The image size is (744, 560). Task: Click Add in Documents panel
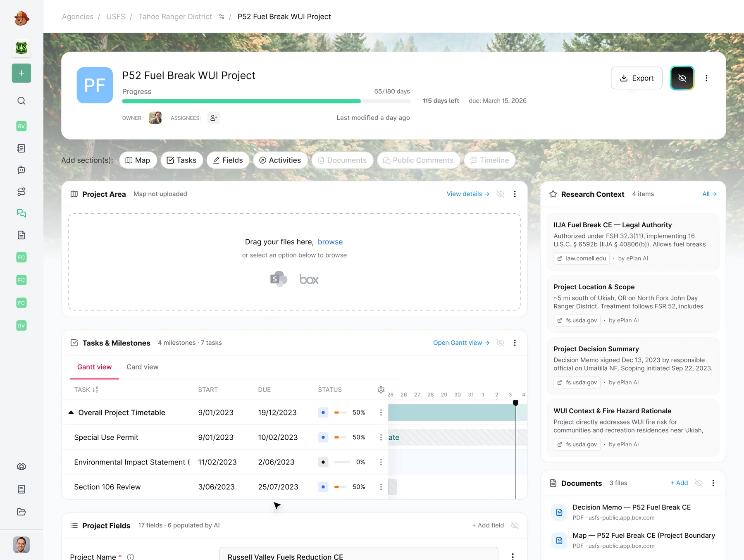tap(679, 483)
